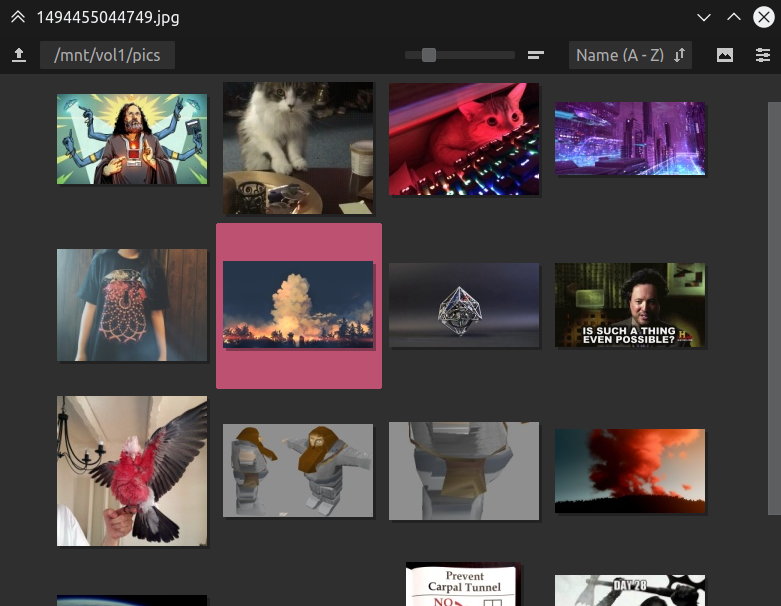Screen dimensions: 781x606
Task: Open the settings sliders icon
Action: (763, 55)
